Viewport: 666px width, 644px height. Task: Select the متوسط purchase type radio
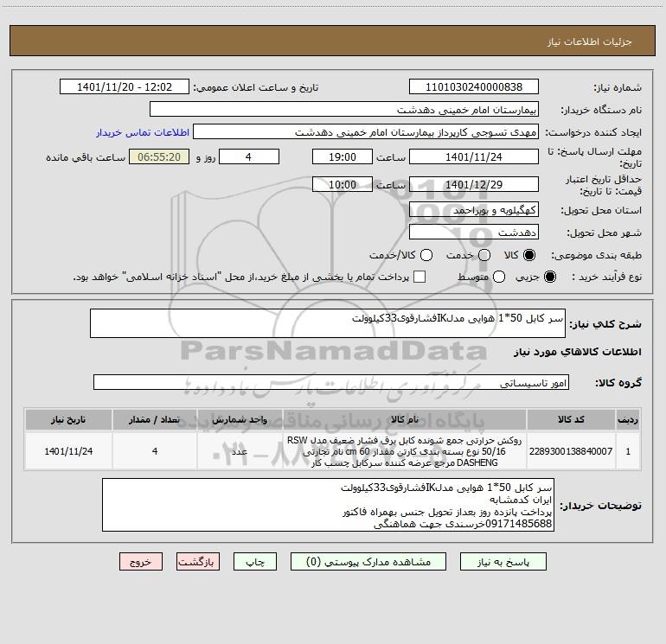[x=499, y=277]
